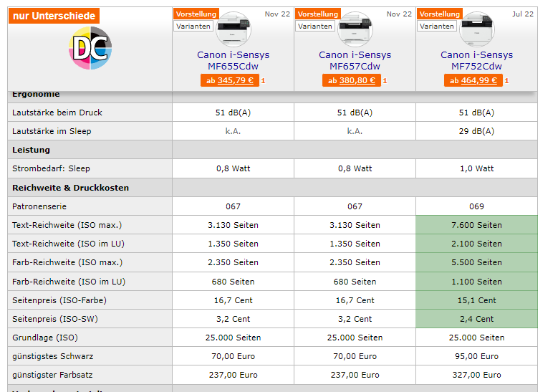Click the '069' Patronenserie cell
This screenshot has width=558, height=392.
click(x=476, y=206)
